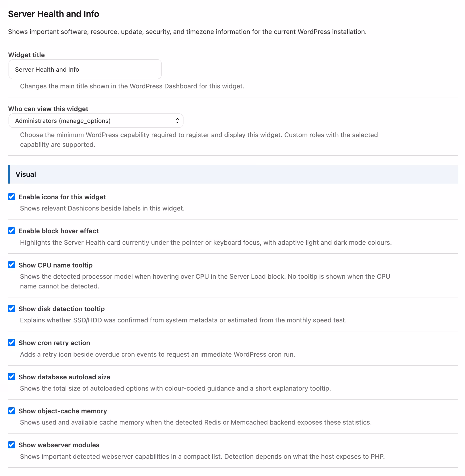Image resolution: width=465 pixels, height=476 pixels.
Task: Click the Widget title label
Action: pyautogui.click(x=26, y=55)
